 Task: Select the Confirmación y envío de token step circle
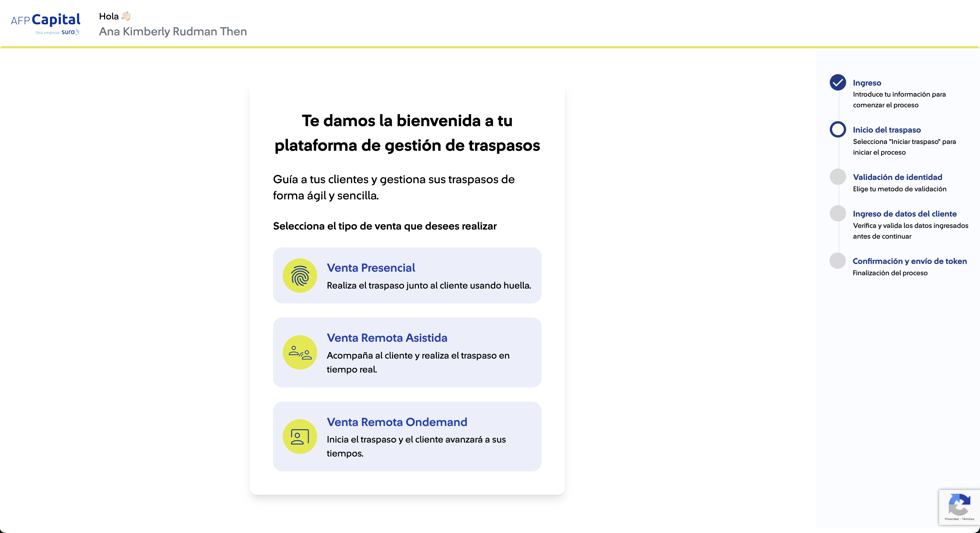coord(838,261)
